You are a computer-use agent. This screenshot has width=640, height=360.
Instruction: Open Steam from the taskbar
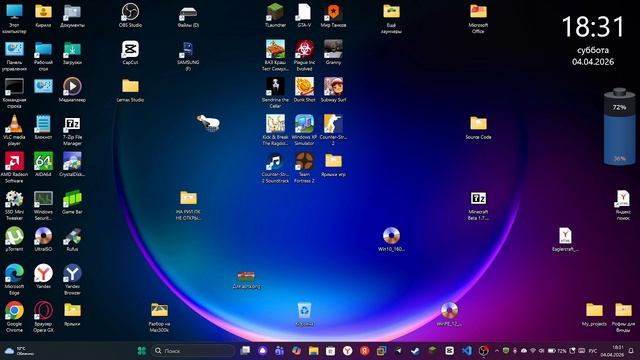tap(416, 351)
